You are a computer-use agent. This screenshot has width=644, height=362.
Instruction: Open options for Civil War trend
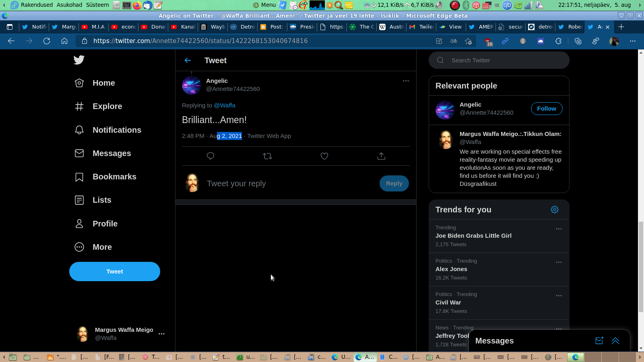(x=559, y=296)
